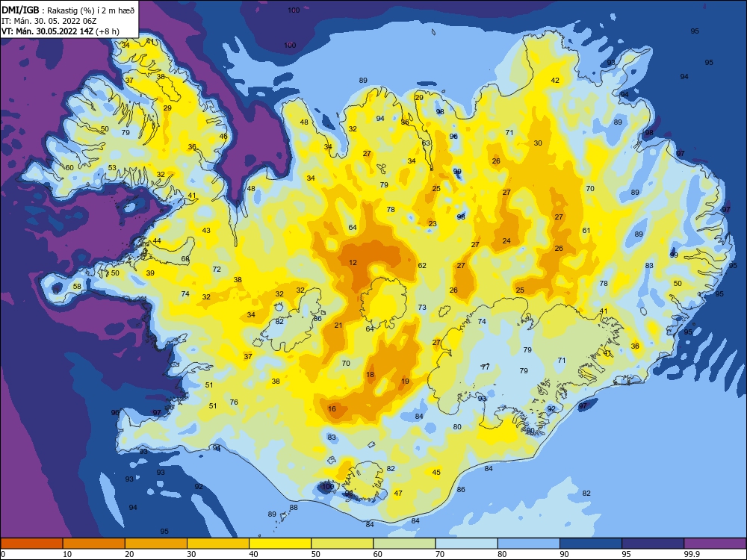Click the '43' humidity value in the west
747x560 pixels.
[x=206, y=231]
